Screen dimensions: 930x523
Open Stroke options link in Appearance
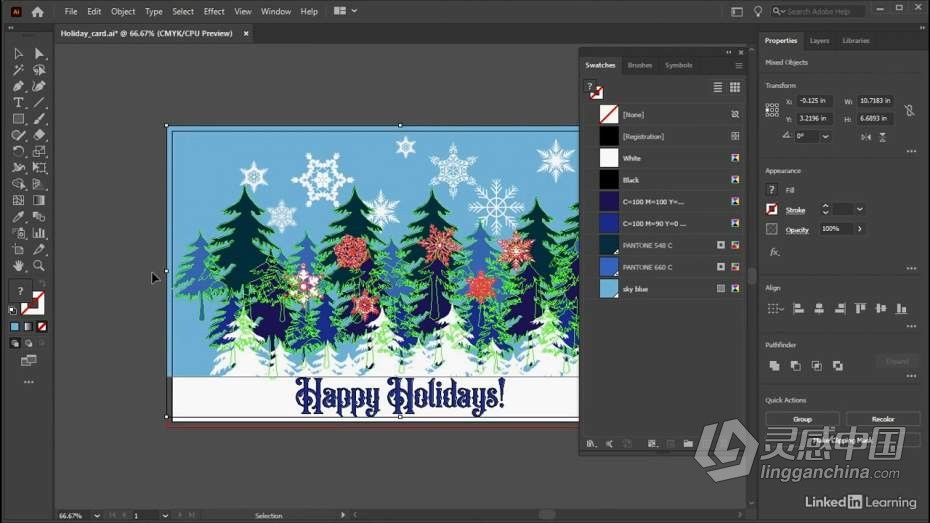[795, 210]
